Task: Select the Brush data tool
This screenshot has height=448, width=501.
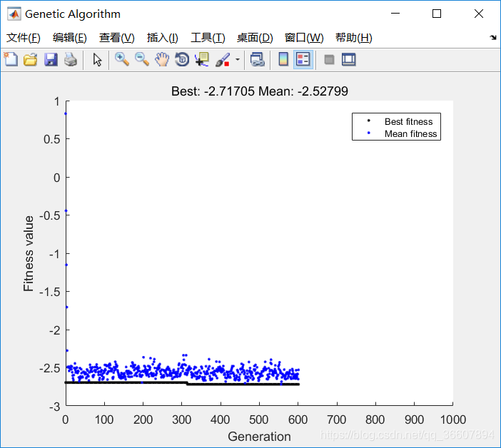Action: click(223, 60)
